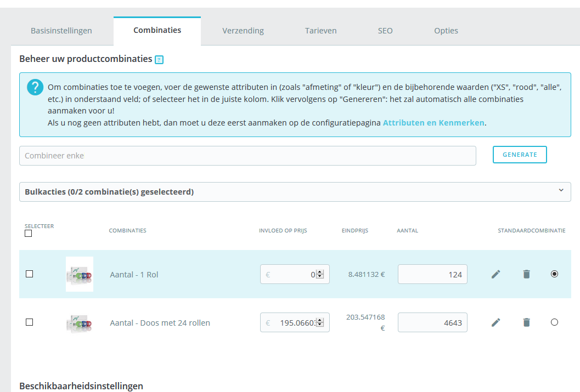This screenshot has width=580, height=392.
Task: Delete the Aantal - 1 Rol combination
Action: pos(526,274)
